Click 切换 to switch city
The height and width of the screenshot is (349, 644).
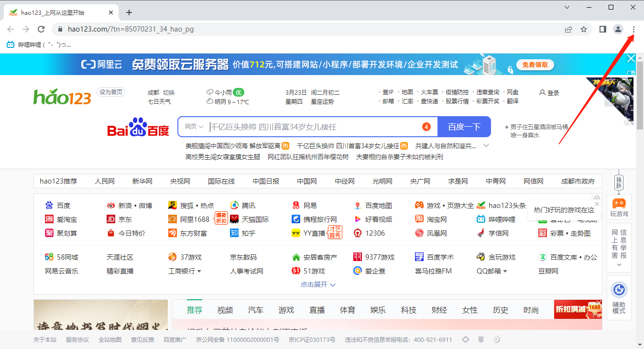click(169, 92)
